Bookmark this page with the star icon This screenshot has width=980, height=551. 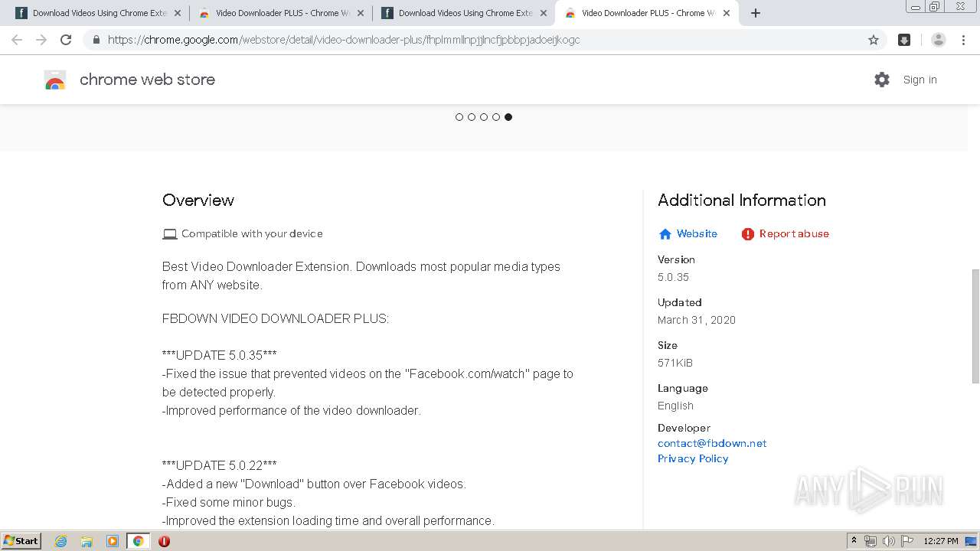(874, 40)
